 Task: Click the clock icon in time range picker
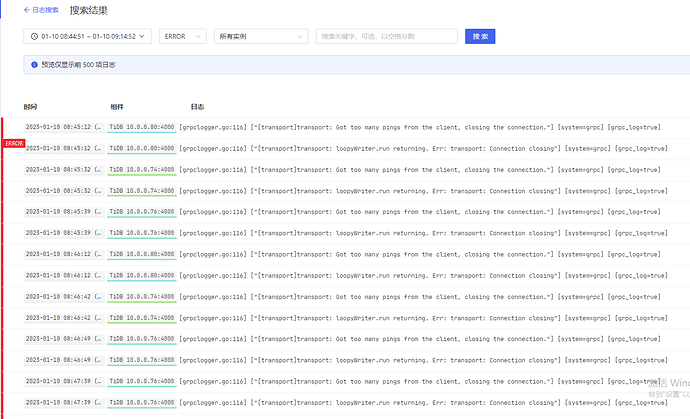coord(35,37)
